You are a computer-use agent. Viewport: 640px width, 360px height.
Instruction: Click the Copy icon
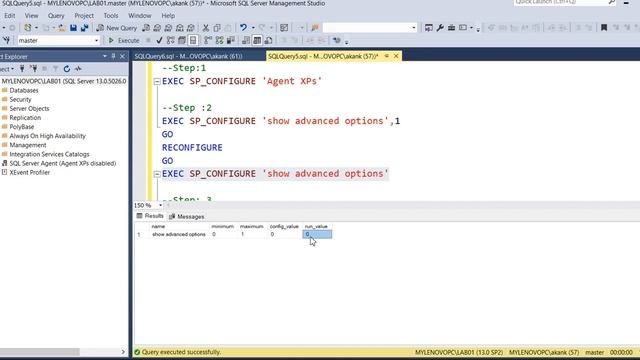[217, 28]
